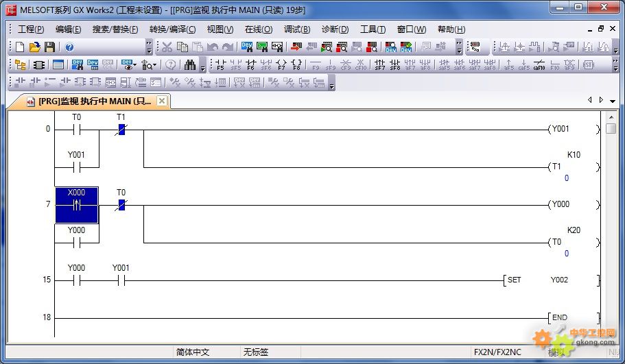Viewport: 625px width, 364px height.
Task: Click the vertical scrollbar up arrow
Action: coord(611,117)
